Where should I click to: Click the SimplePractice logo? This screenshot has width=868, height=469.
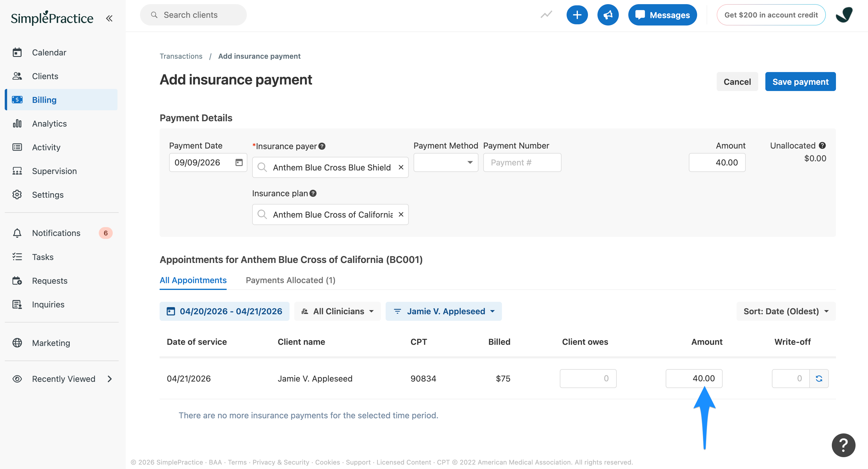[52, 18]
